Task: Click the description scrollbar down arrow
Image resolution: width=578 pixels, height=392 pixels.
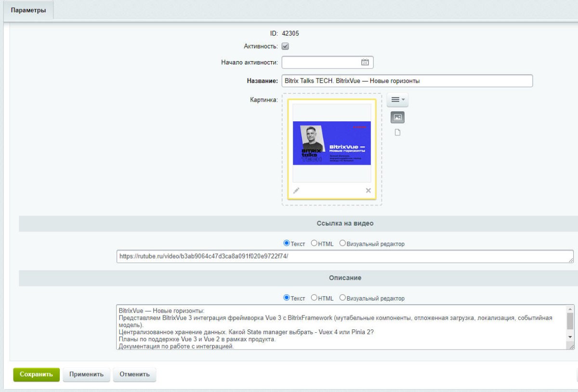Action: pos(570,337)
